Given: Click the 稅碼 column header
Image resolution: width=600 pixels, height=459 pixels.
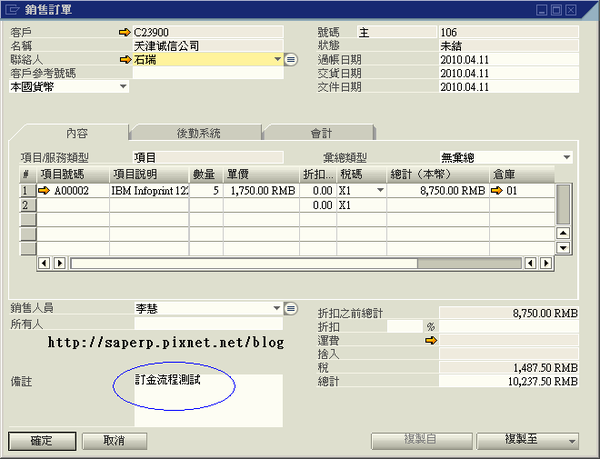Looking at the screenshot, I should click(361, 174).
